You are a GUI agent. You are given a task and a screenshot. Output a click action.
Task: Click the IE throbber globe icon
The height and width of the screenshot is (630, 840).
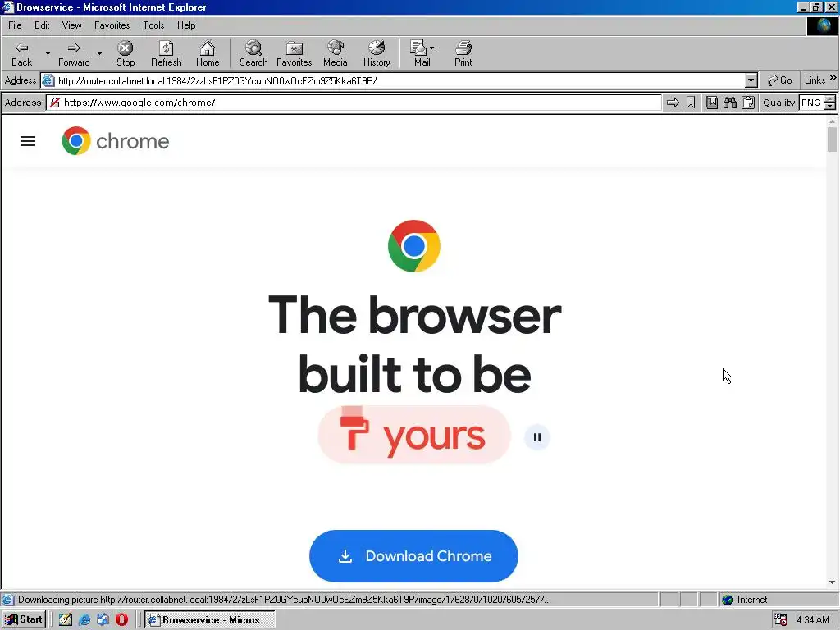pos(822,25)
